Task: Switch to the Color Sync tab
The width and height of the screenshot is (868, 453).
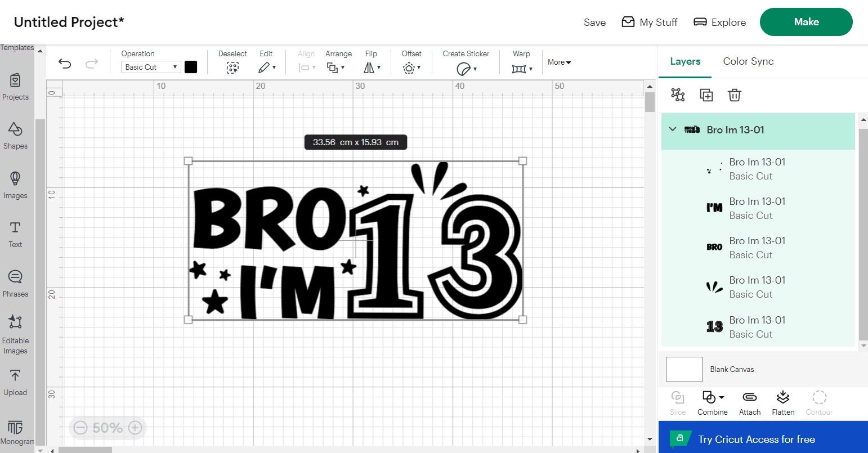Action: pyautogui.click(x=749, y=61)
